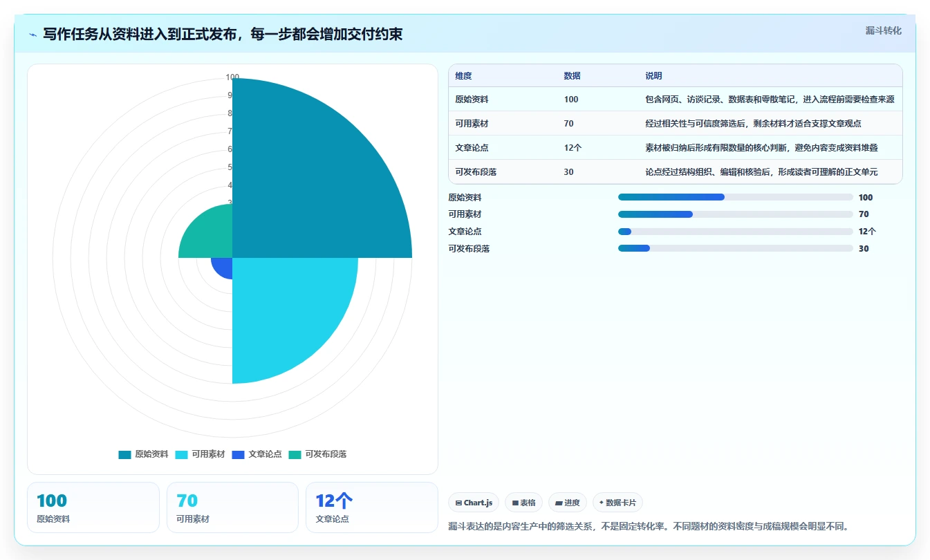This screenshot has height=560, width=930.
Task: Click the 表格 tag chip
Action: tap(523, 503)
